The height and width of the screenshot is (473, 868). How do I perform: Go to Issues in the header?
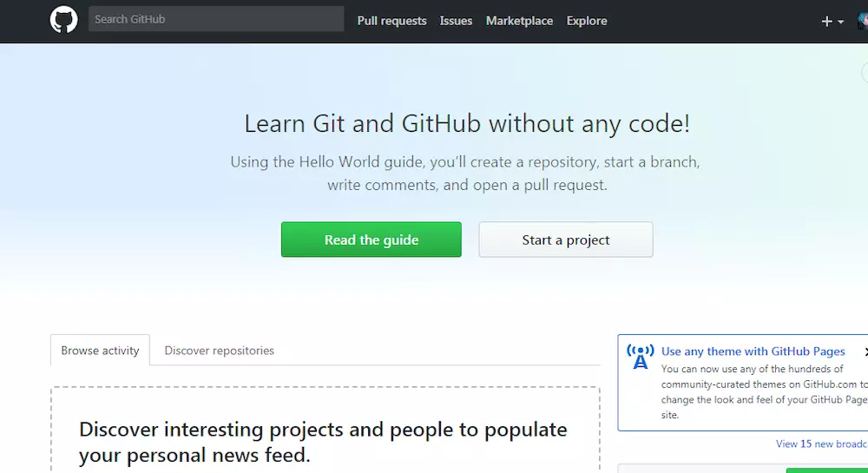(457, 21)
